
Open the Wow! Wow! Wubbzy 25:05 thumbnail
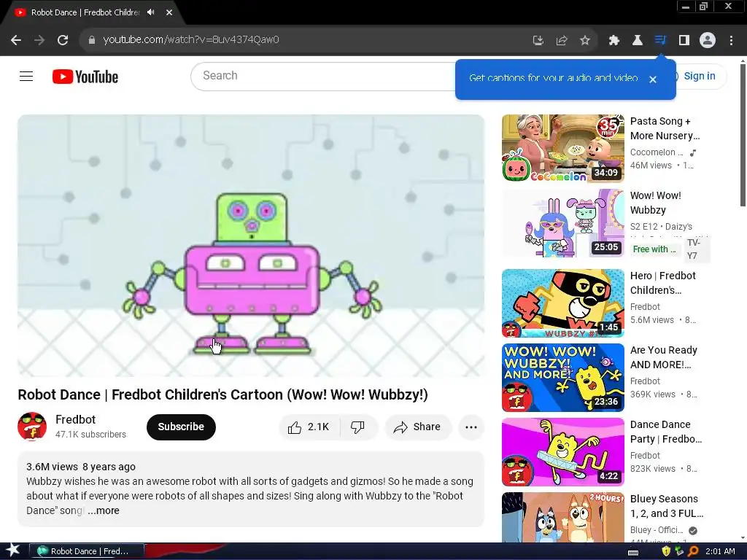tap(562, 223)
